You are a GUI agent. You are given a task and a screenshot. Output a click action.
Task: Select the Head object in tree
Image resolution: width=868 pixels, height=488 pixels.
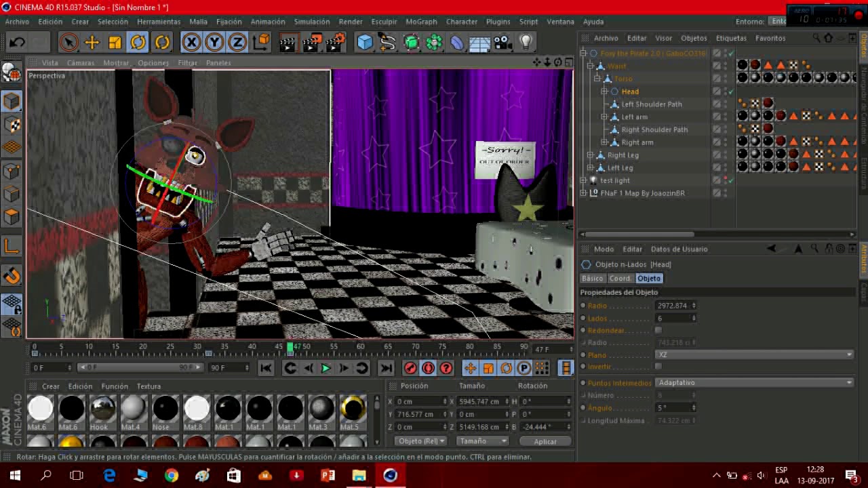coord(630,91)
